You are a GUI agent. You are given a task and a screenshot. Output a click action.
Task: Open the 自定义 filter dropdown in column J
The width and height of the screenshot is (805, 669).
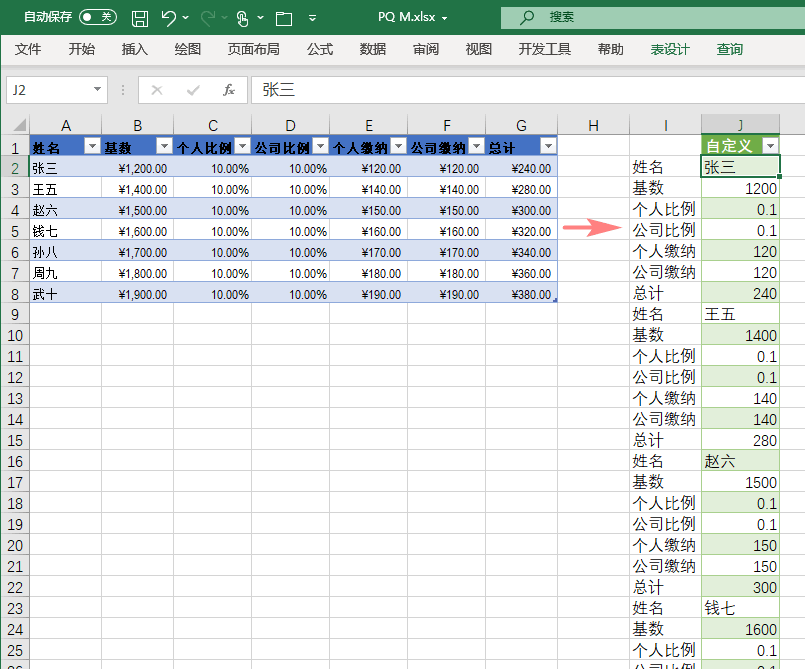coord(769,145)
